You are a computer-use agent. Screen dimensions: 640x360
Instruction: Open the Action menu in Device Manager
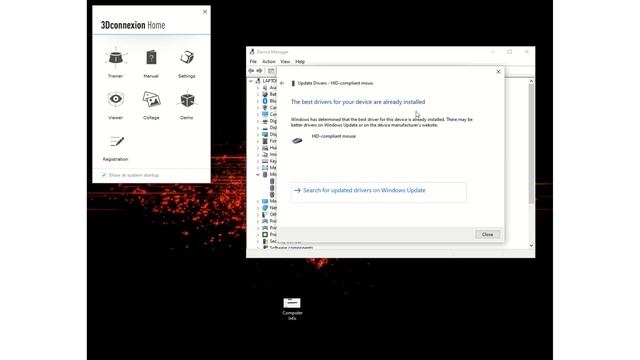click(269, 62)
